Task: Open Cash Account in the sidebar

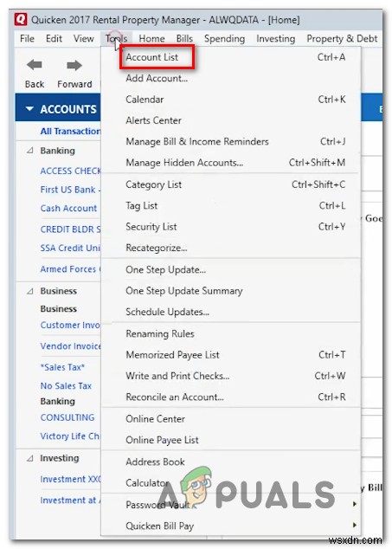Action: pos(68,208)
